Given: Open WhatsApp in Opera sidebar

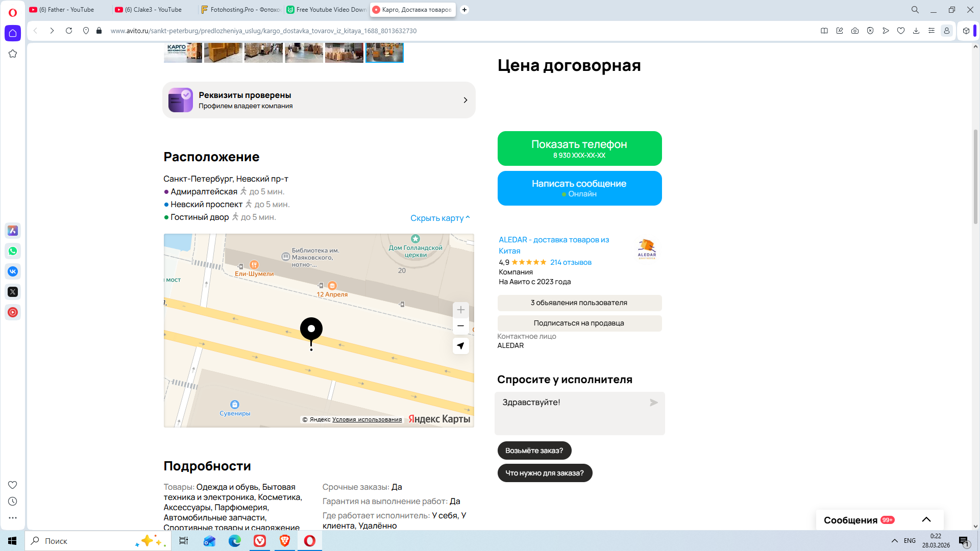Looking at the screenshot, I should pos(13,251).
